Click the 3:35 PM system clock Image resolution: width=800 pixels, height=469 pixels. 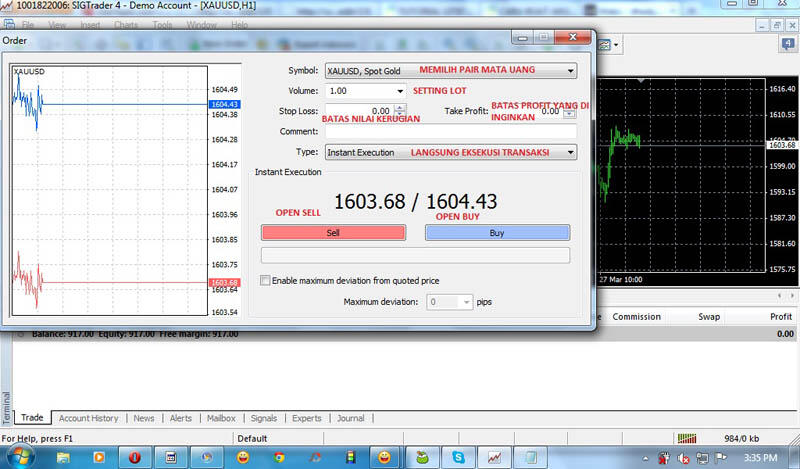tap(760, 458)
